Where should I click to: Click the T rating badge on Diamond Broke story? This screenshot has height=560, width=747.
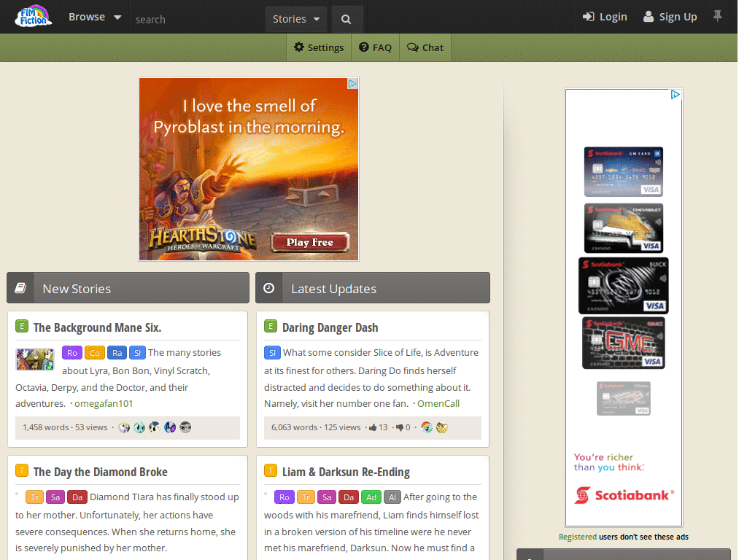[22, 470]
